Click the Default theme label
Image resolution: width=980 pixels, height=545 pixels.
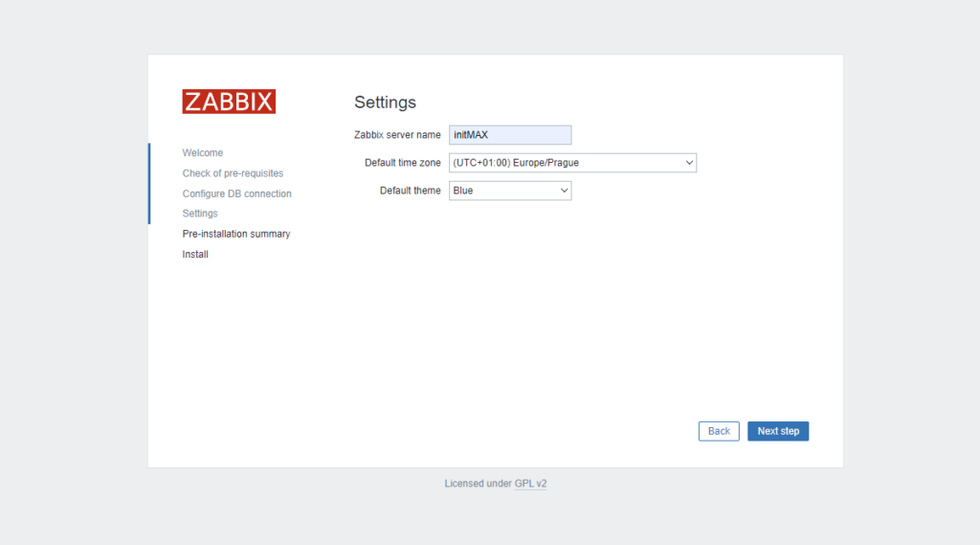(410, 191)
